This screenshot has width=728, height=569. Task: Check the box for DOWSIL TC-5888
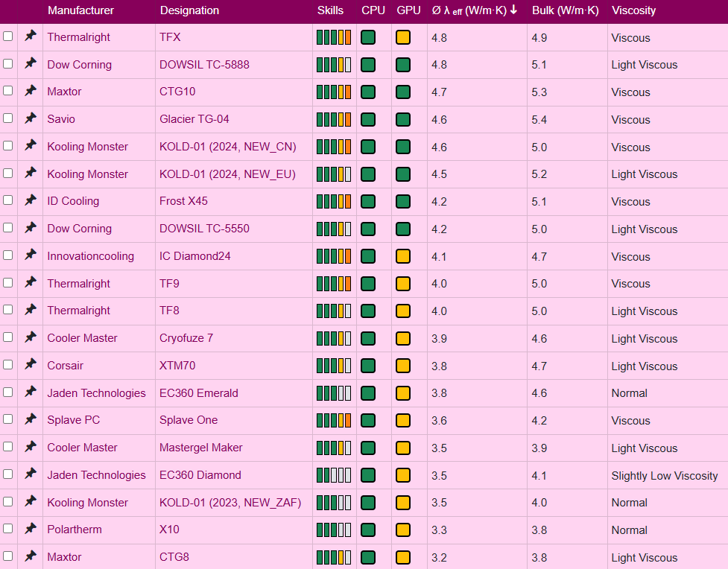coord(8,63)
